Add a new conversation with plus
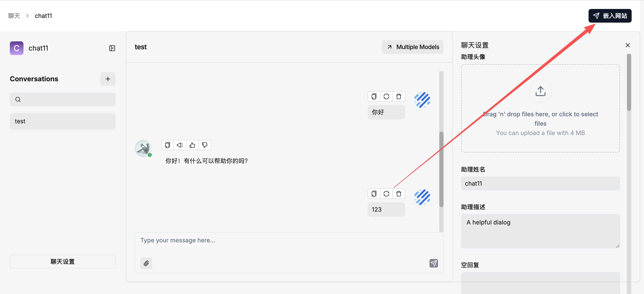Image resolution: width=644 pixels, height=294 pixels. coord(108,79)
